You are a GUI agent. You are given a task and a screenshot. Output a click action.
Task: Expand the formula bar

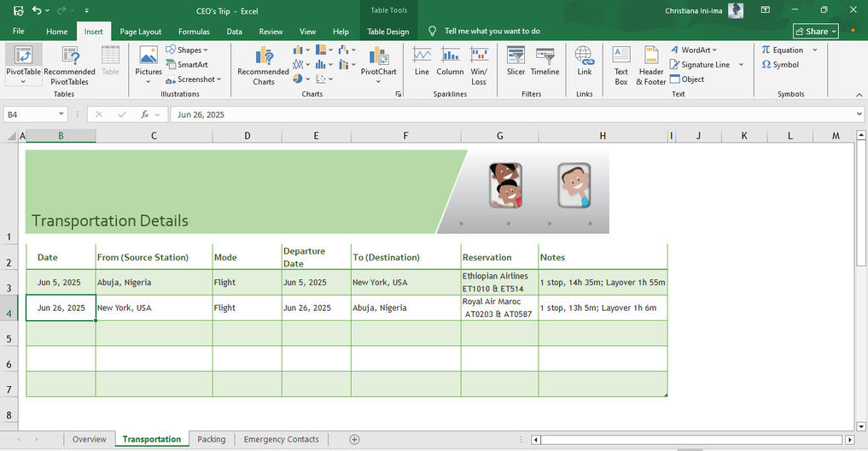[859, 114]
